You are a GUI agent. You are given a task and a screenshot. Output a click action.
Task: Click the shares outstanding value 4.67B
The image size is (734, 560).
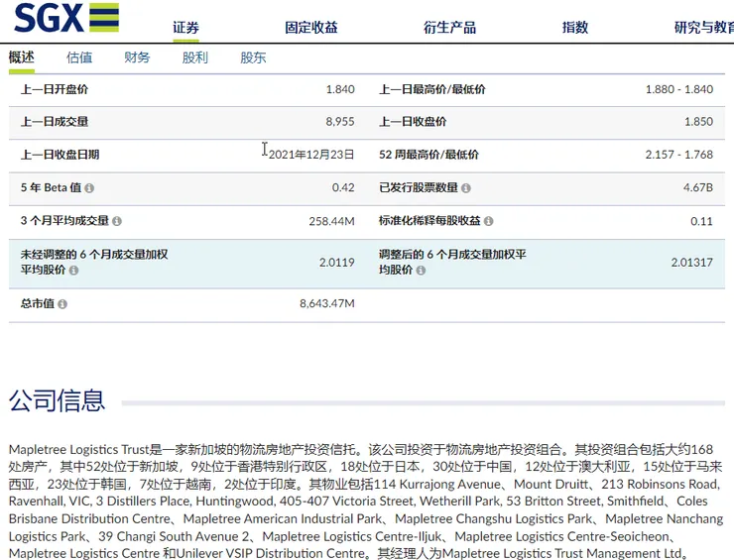click(x=698, y=187)
